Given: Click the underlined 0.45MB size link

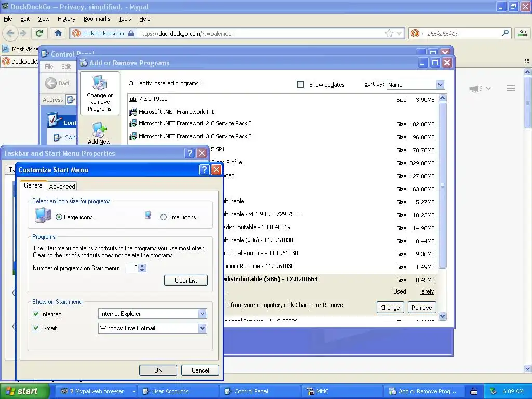Looking at the screenshot, I should pos(425,280).
